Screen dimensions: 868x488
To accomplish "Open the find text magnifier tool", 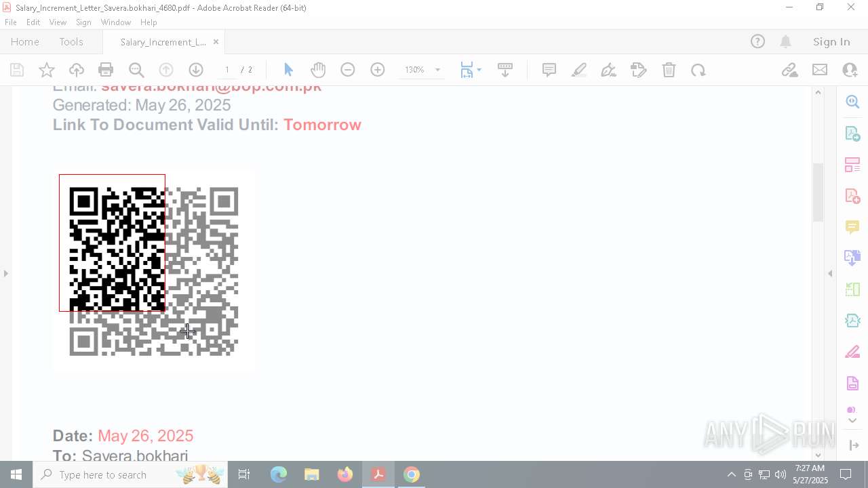I will pos(136,70).
